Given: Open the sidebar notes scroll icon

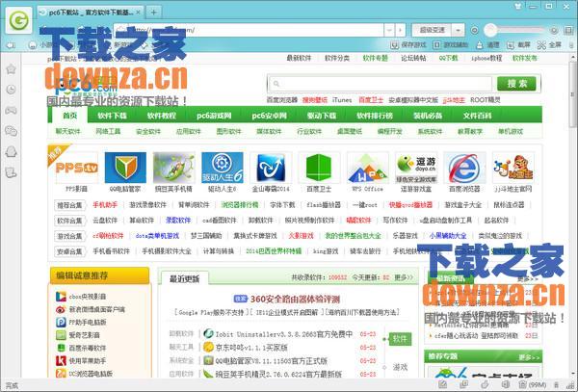Looking at the screenshot, I should pyautogui.click(x=11, y=172).
